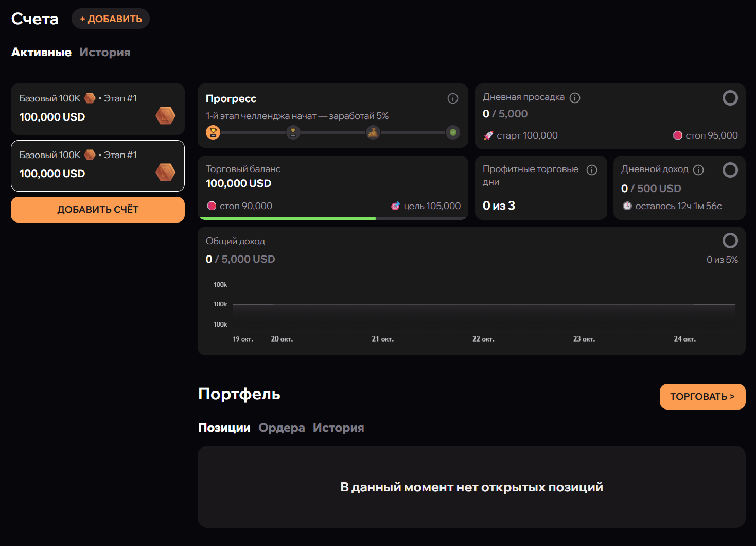Click the info icon in Прогресс card
Screen dimensions: 756x546
point(453,98)
